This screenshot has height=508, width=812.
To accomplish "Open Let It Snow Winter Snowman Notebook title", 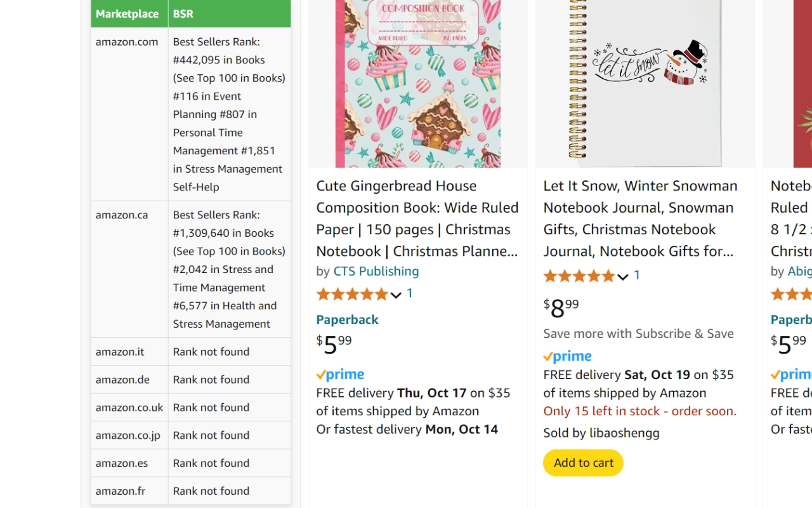I will click(640, 218).
